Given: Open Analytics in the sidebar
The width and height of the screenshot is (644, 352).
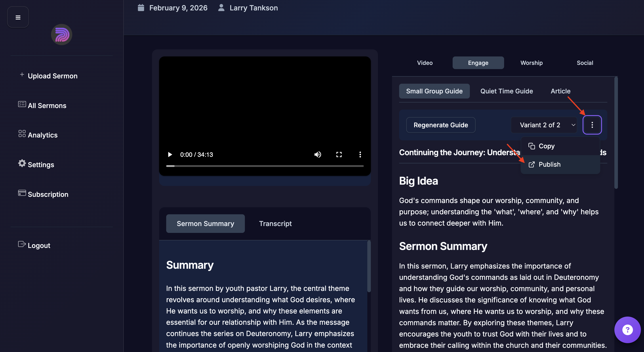Looking at the screenshot, I should [42, 135].
